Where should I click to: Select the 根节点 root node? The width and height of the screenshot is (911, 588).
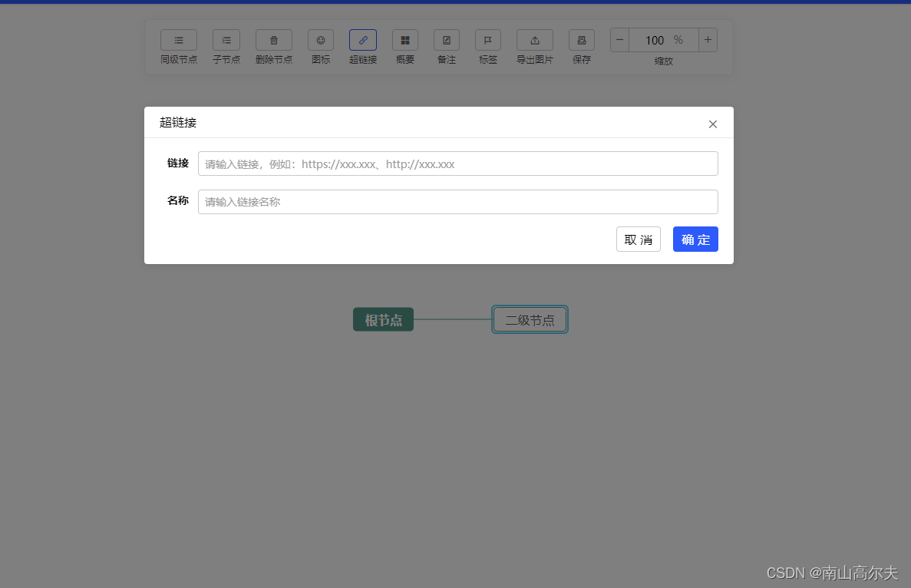pyautogui.click(x=383, y=319)
